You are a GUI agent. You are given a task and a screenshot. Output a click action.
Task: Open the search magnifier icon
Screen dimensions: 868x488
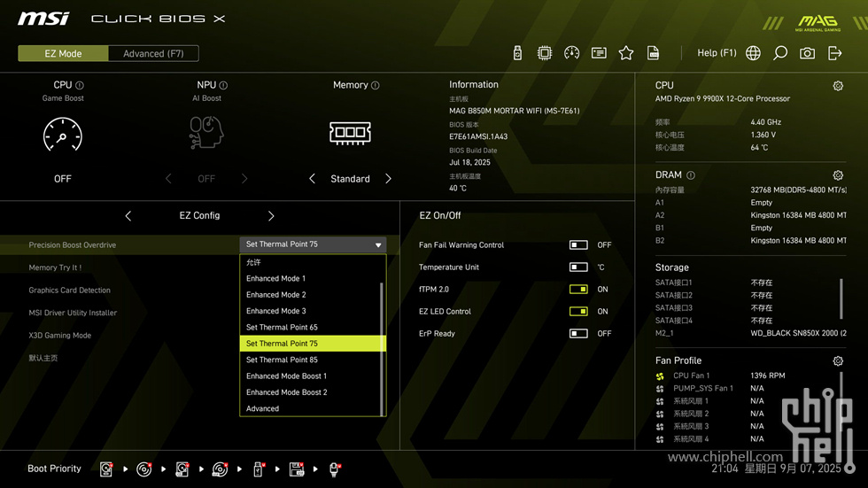point(780,53)
